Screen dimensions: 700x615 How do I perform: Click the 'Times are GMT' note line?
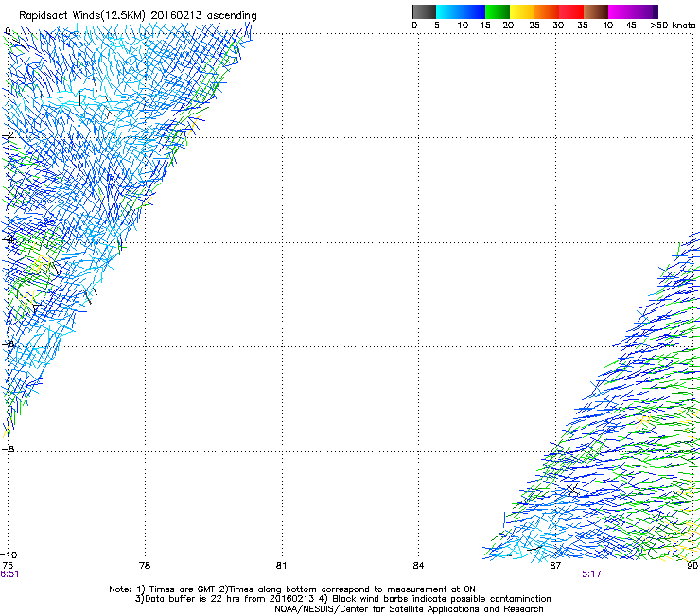tap(292, 589)
